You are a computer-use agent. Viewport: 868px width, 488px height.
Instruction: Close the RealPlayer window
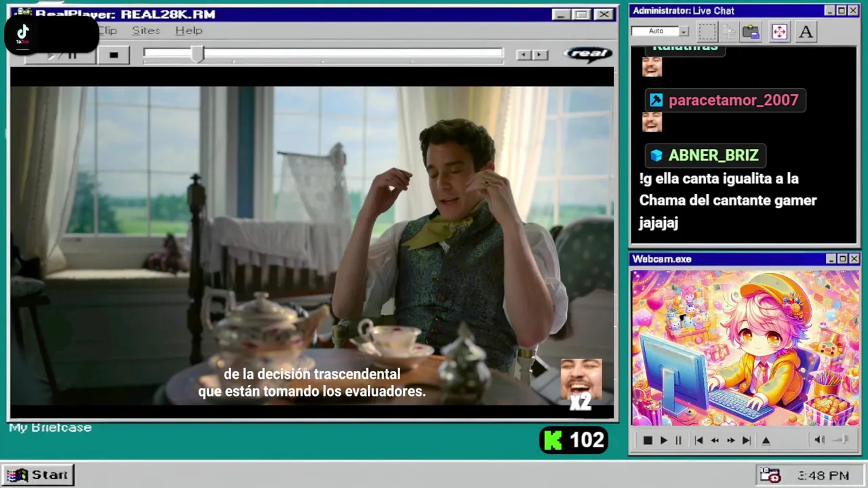[604, 14]
